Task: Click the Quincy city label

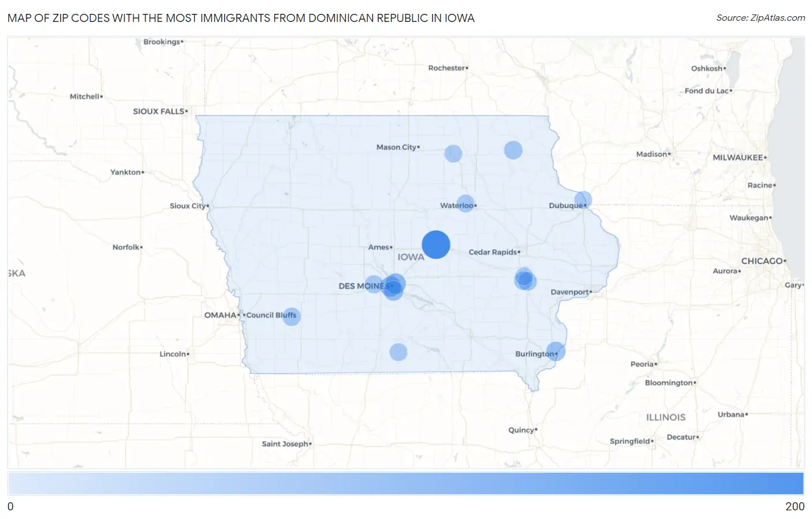Action: (523, 430)
